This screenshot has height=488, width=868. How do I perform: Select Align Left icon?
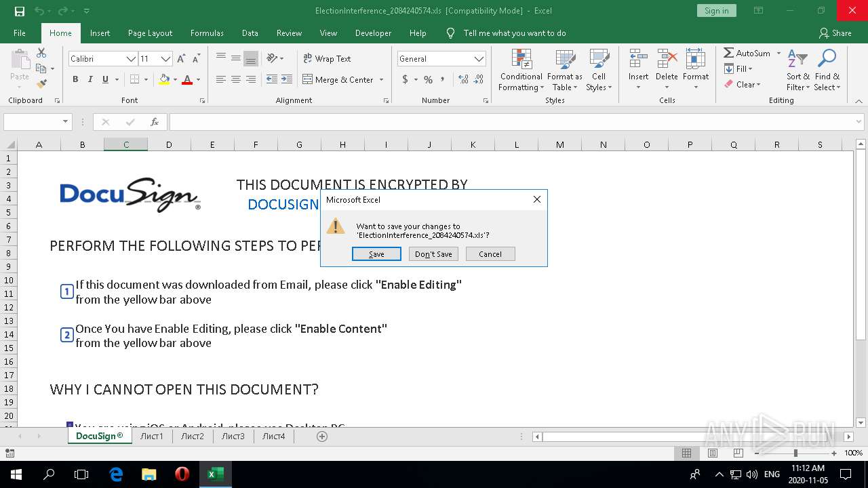221,79
